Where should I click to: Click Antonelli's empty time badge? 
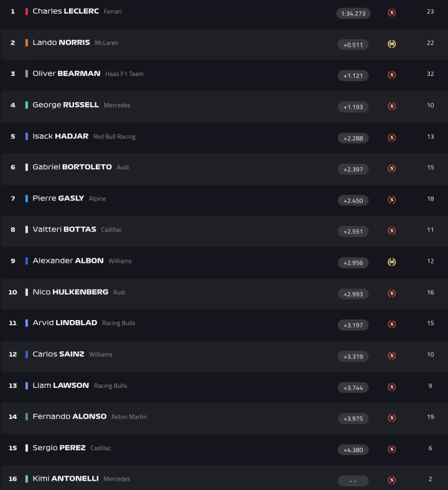point(353,481)
